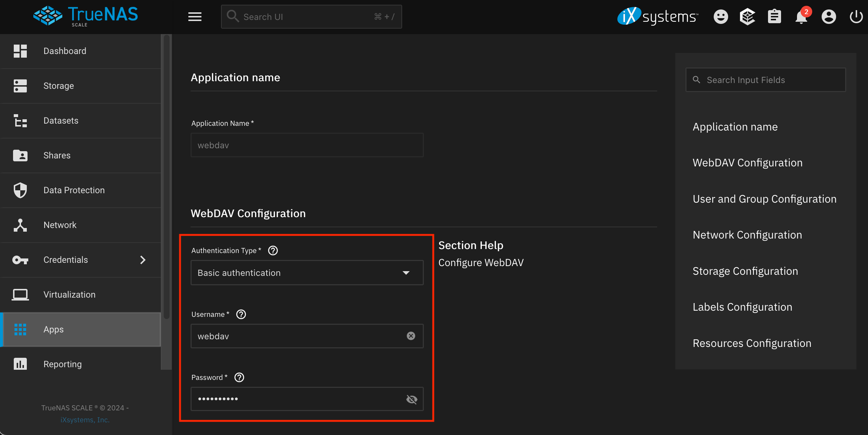Toggle password visibility eye icon

[x=412, y=399]
